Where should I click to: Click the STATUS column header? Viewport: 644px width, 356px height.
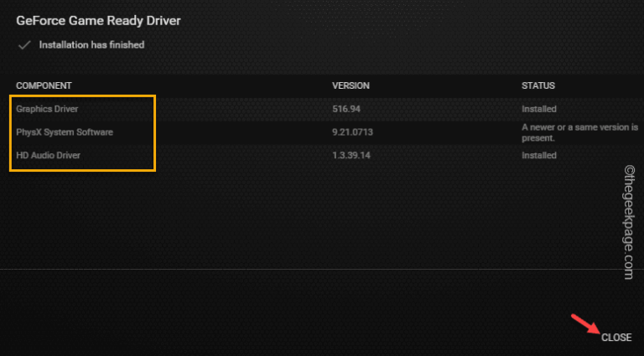(x=538, y=86)
